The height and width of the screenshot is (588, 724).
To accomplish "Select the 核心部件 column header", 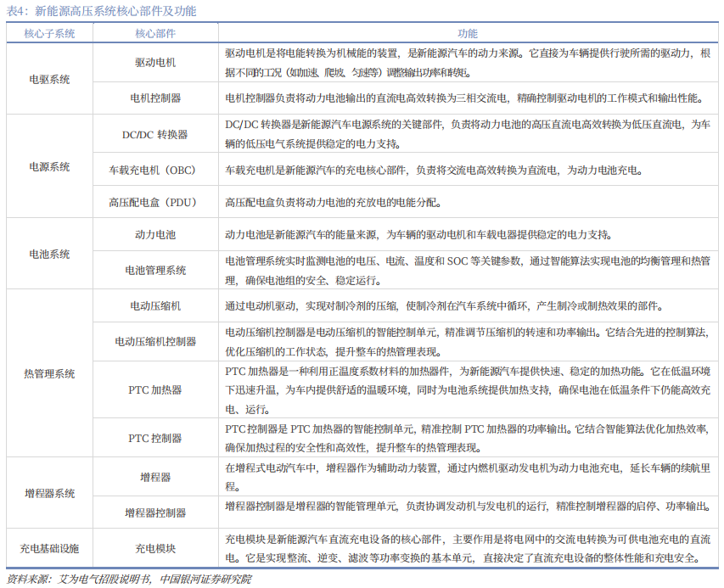I will click(155, 34).
